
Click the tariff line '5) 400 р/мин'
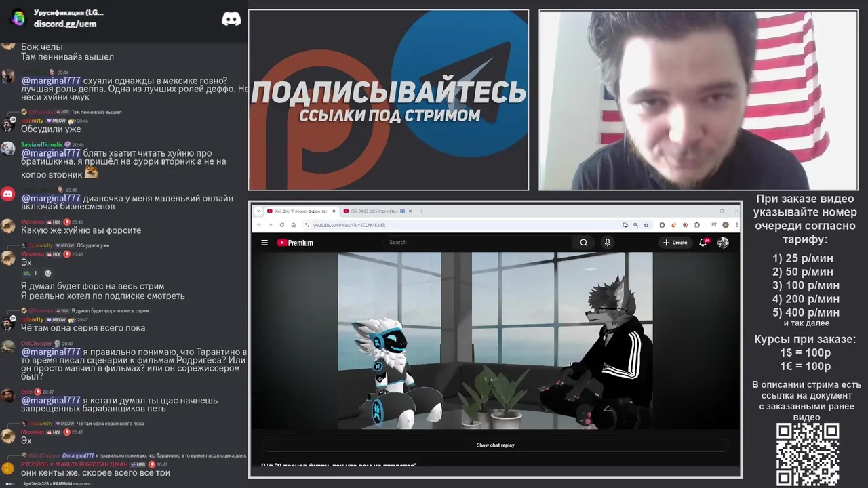[805, 312]
